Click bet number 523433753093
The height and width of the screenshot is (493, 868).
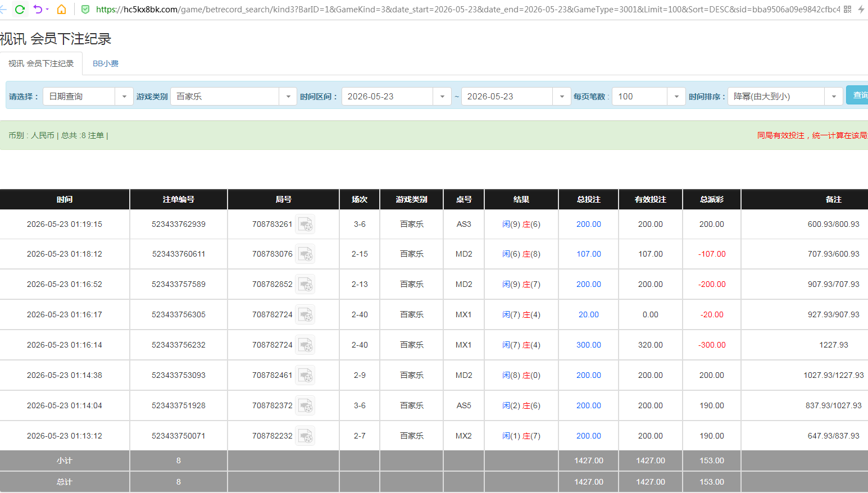(x=179, y=376)
